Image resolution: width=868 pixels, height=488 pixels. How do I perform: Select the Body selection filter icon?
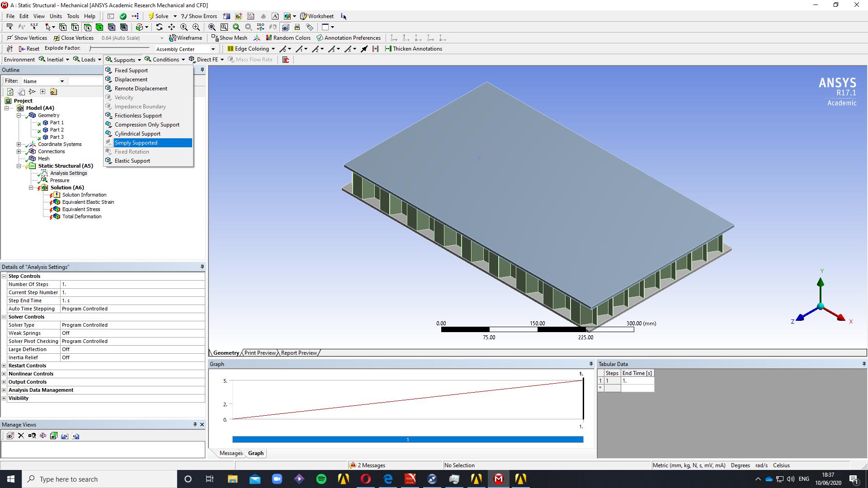(x=99, y=27)
